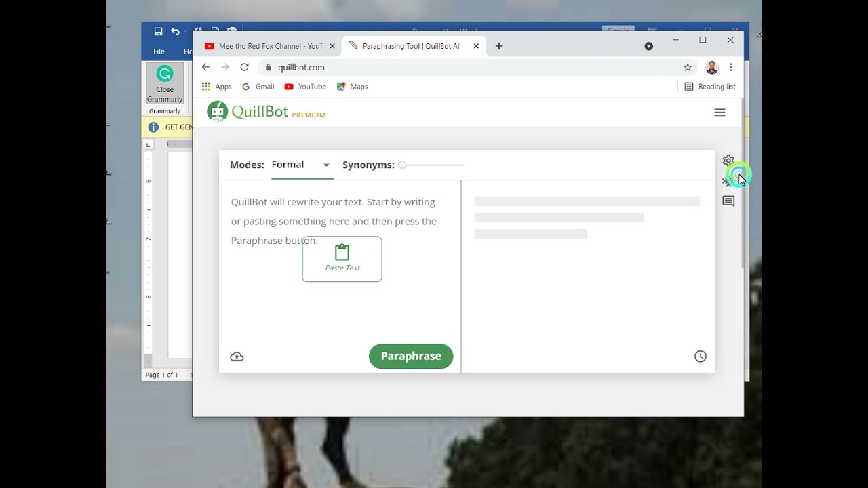
Task: Bookmark this page with star icon
Action: [x=688, y=67]
